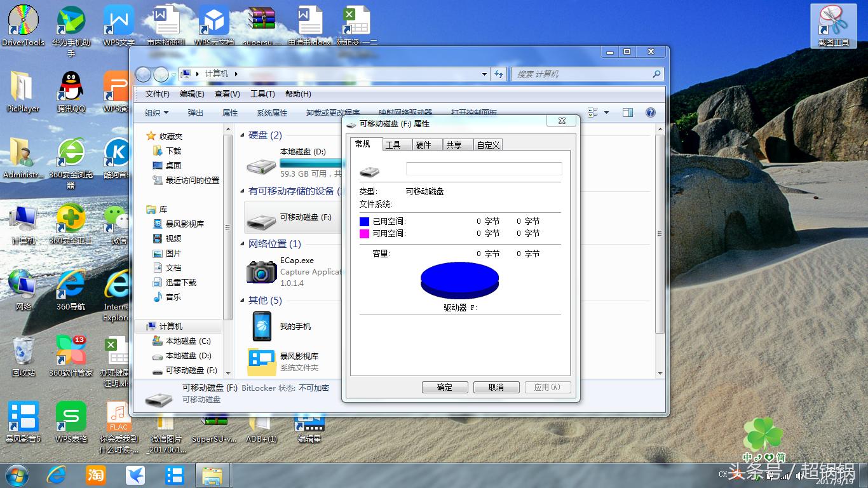Screen dimensions: 868x488
Task: Collapse the 硬盘 (2) section
Action: (241, 135)
